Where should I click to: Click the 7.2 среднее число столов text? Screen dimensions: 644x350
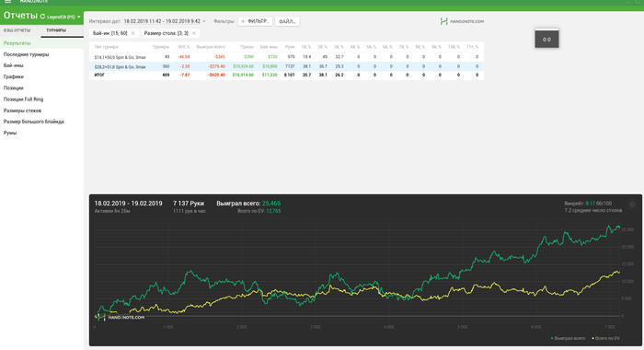593,210
